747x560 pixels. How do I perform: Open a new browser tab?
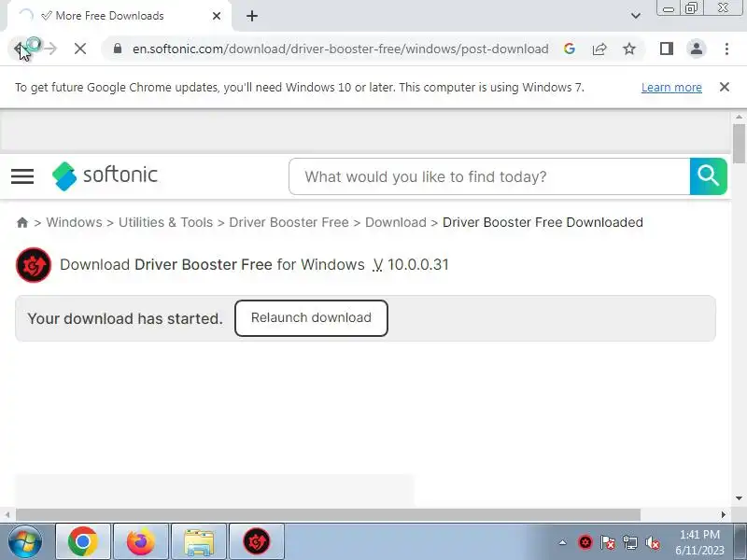252,16
